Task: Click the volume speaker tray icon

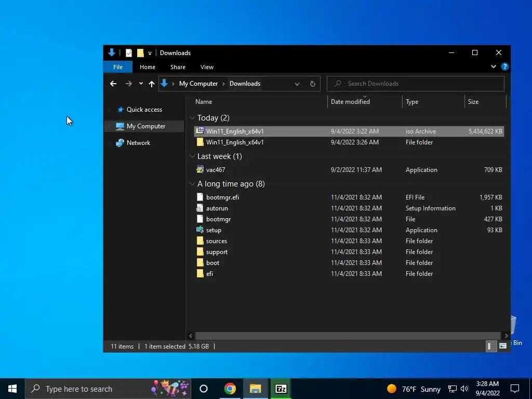Action: (x=464, y=389)
